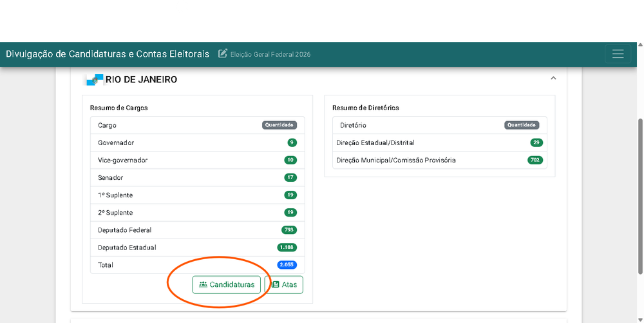Click the RIO DE JANEIRO heading

(141, 79)
